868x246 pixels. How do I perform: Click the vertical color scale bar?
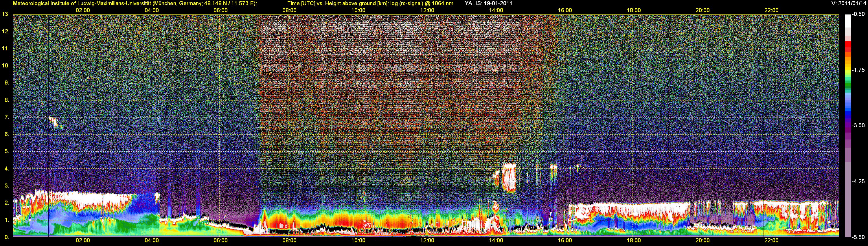coord(847,126)
